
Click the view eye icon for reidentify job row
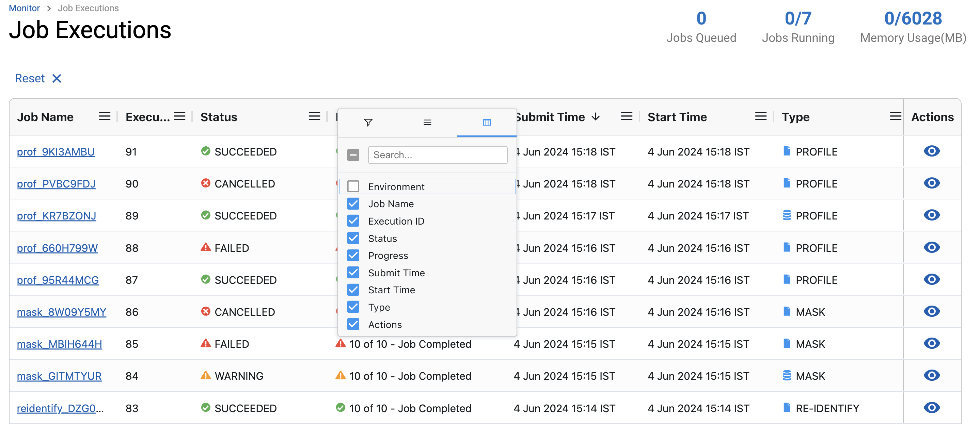931,408
